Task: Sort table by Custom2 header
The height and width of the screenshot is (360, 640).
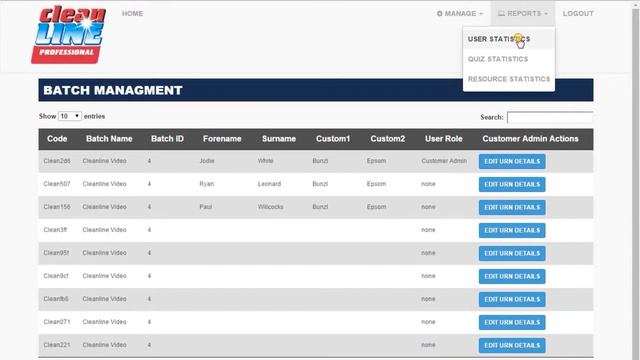Action: point(388,139)
